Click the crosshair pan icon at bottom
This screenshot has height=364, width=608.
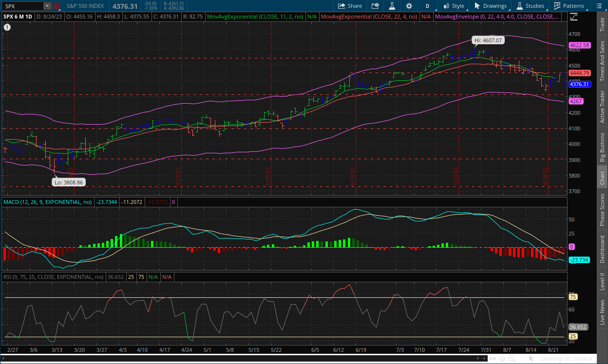pos(502,359)
